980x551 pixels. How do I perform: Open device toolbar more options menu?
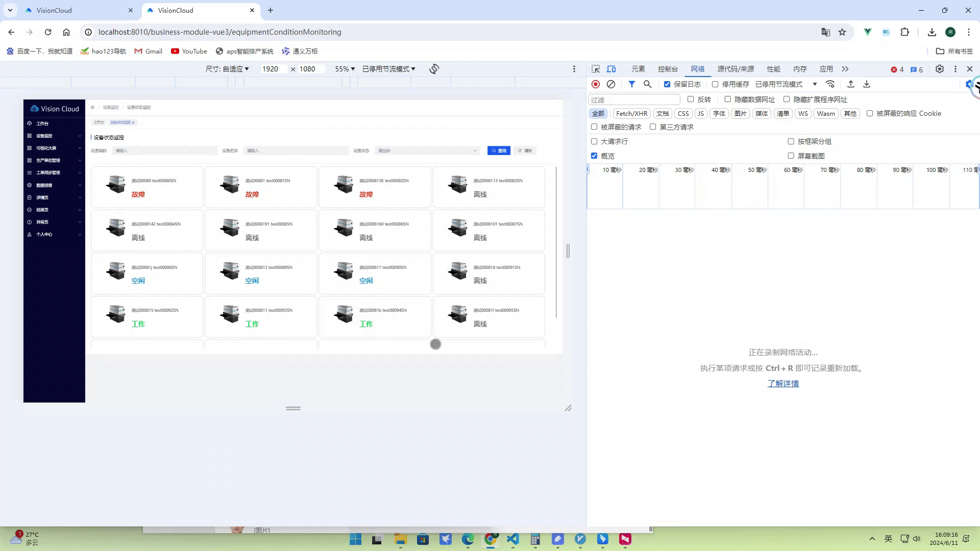(x=574, y=69)
